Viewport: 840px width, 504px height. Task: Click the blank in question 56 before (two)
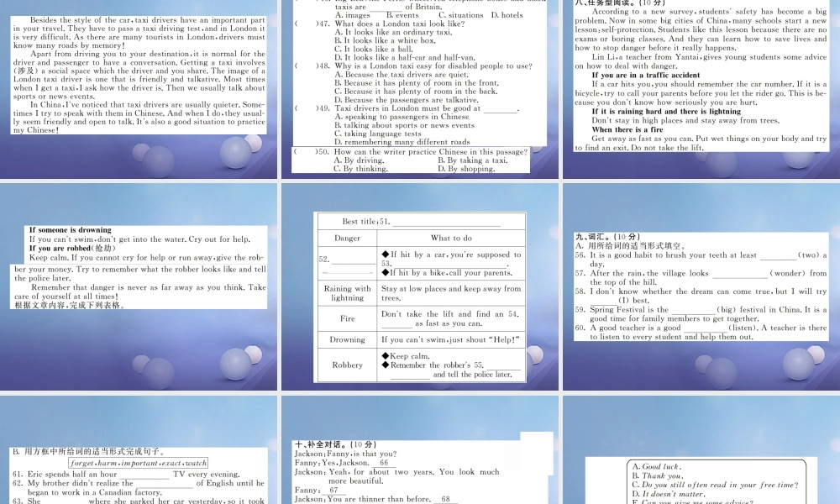pos(777,255)
